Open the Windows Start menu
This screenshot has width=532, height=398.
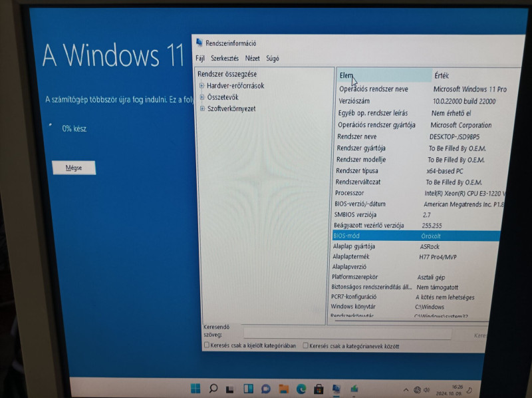coord(196,388)
